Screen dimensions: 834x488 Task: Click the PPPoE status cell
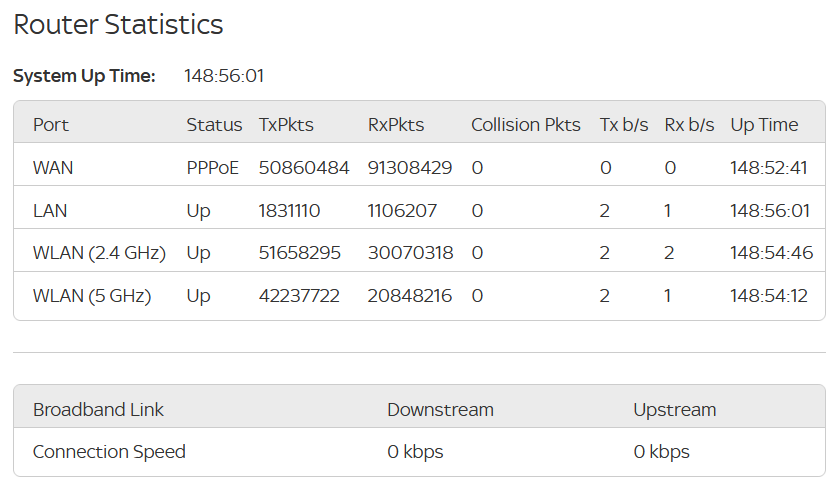pos(212,168)
